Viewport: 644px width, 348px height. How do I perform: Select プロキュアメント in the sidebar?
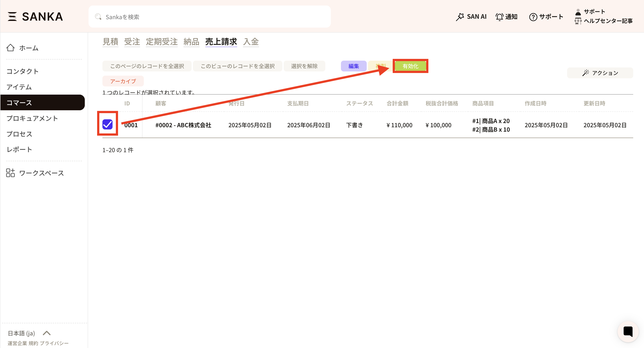coord(32,118)
